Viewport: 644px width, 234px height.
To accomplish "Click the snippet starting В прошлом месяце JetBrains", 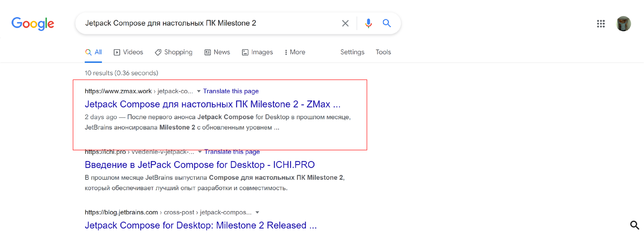I will click(215, 183).
